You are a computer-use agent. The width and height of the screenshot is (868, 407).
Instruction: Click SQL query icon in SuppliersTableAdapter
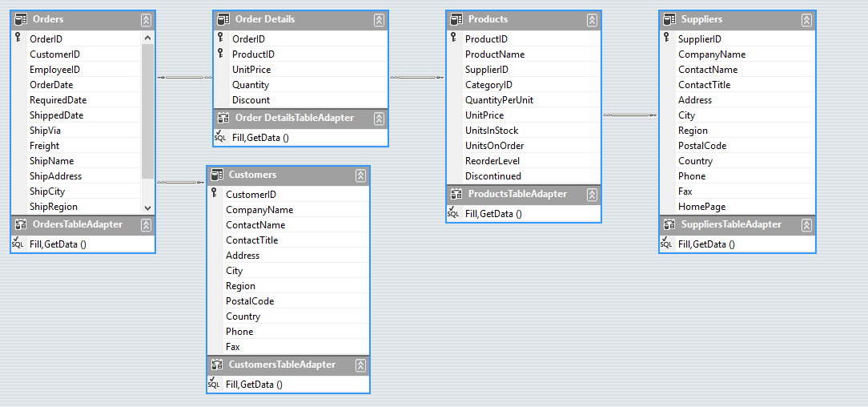pos(666,243)
